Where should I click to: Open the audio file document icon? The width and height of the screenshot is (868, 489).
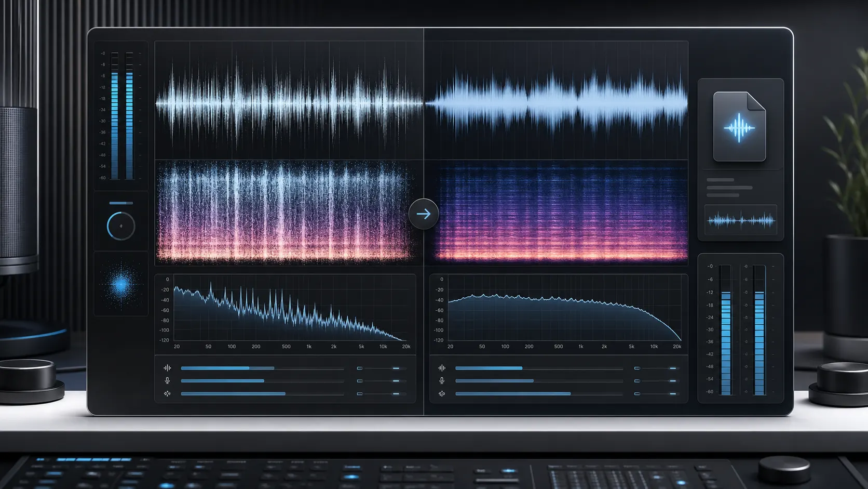pyautogui.click(x=740, y=126)
